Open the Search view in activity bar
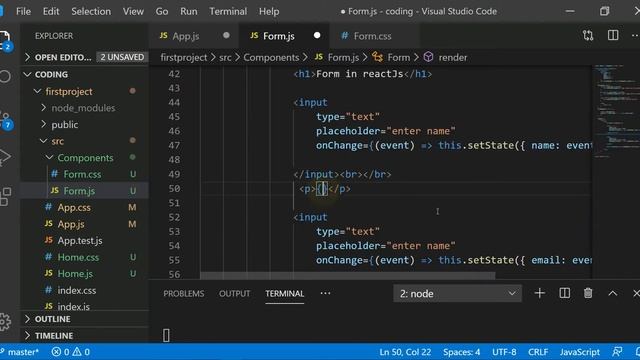The width and height of the screenshot is (640, 360). [5, 76]
